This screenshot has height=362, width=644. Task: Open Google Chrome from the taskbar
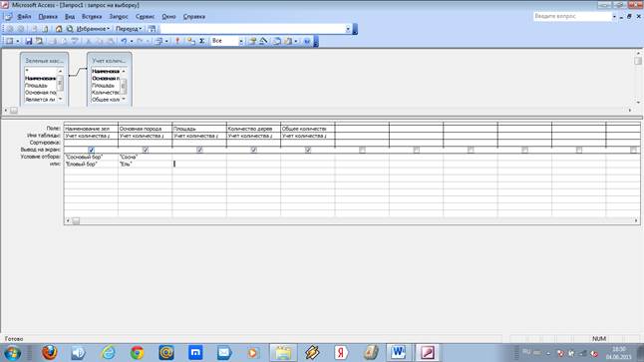point(138,353)
